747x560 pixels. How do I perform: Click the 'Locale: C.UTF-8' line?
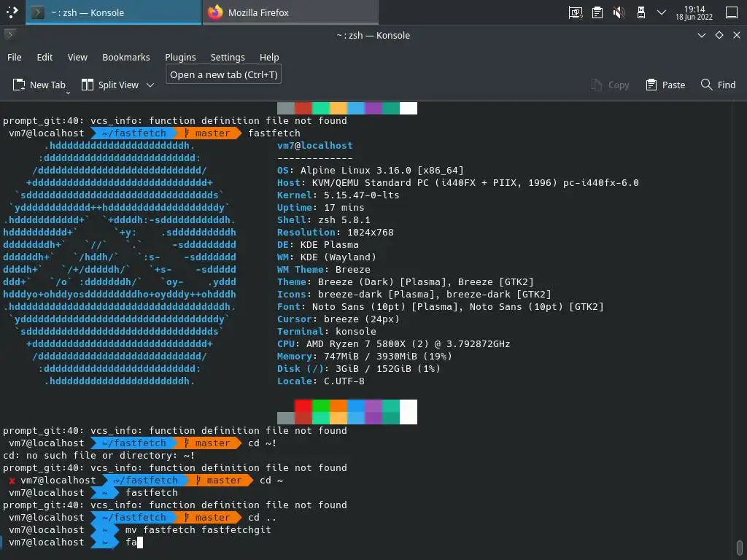[x=321, y=381]
